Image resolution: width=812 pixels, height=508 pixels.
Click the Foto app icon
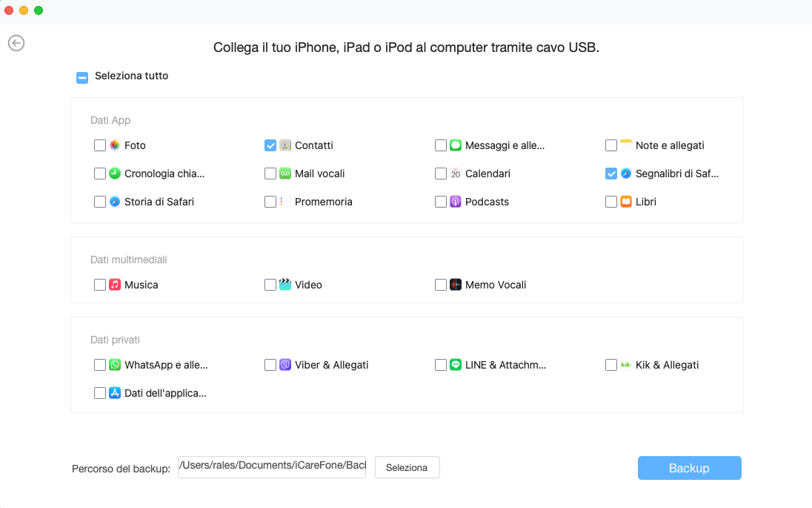tap(115, 145)
